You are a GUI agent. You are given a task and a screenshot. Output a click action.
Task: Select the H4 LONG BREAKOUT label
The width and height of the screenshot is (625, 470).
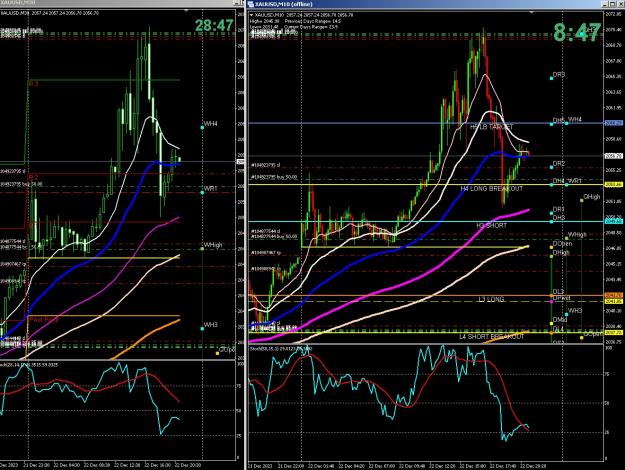click(x=491, y=189)
